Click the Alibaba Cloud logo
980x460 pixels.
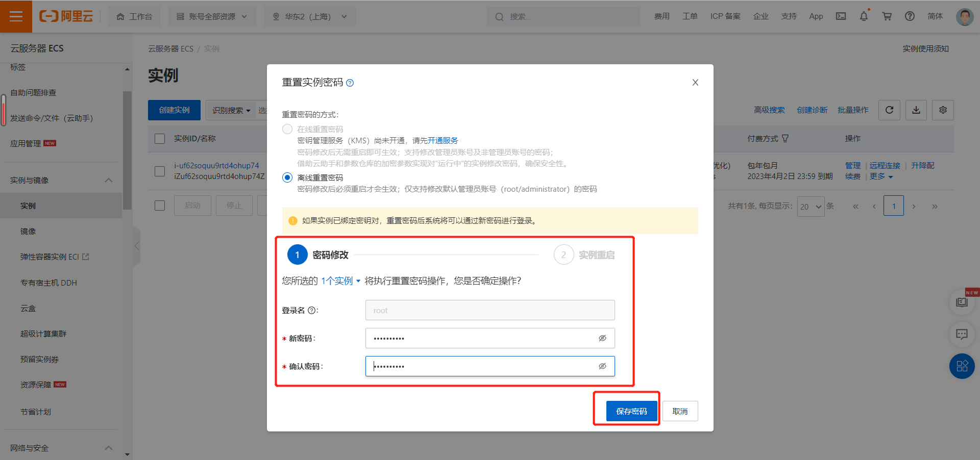(x=66, y=16)
